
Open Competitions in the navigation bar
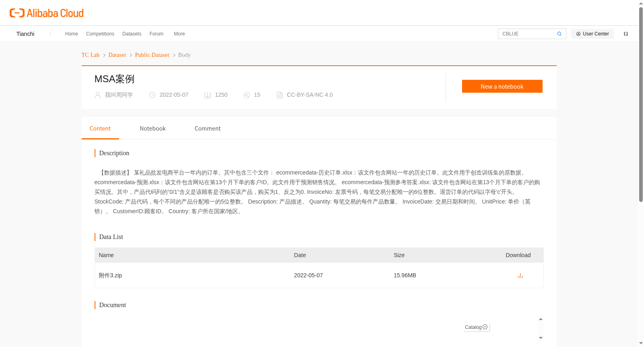click(x=100, y=34)
